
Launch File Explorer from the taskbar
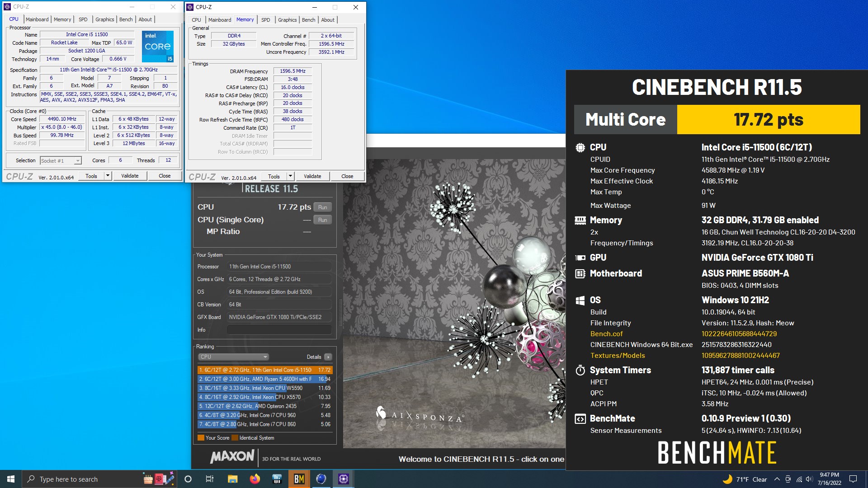(x=232, y=479)
